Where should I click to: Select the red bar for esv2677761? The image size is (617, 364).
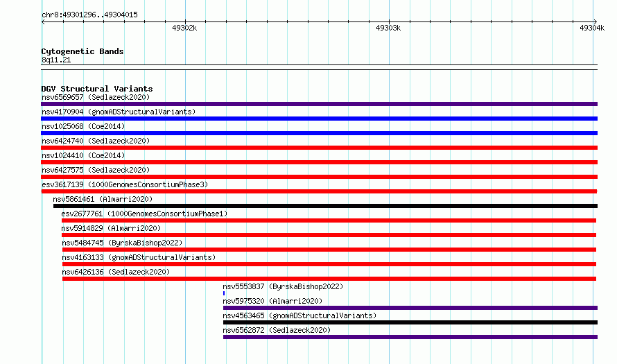click(329, 220)
